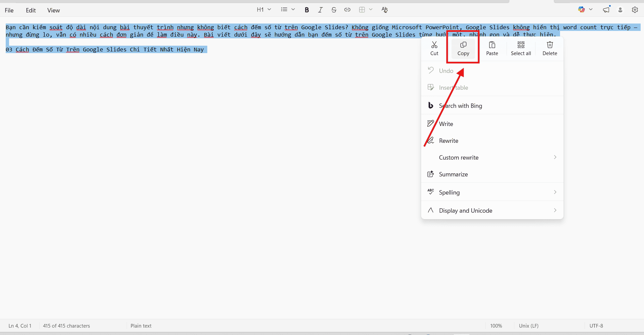
Task: Apply strikethrough formatting
Action: coord(334,10)
